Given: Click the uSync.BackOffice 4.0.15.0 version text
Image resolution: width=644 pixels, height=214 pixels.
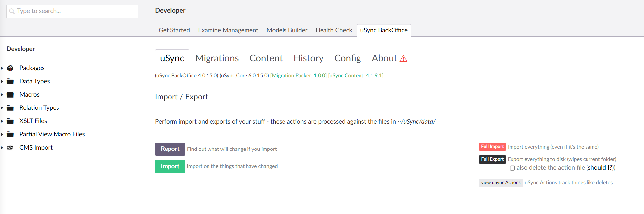Looking at the screenshot, I should pyautogui.click(x=187, y=76).
